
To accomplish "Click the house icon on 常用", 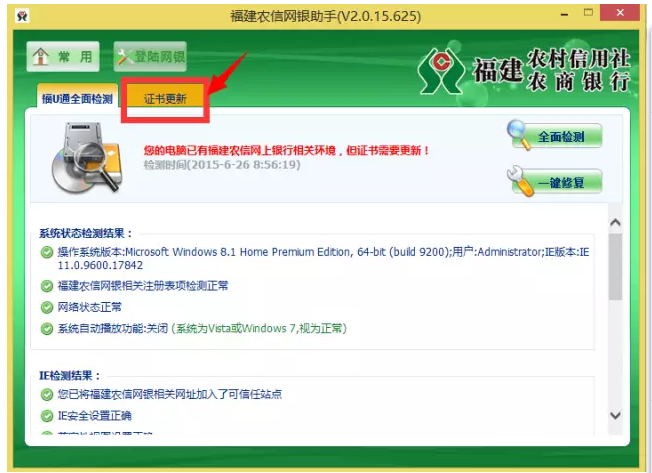I will point(40,56).
